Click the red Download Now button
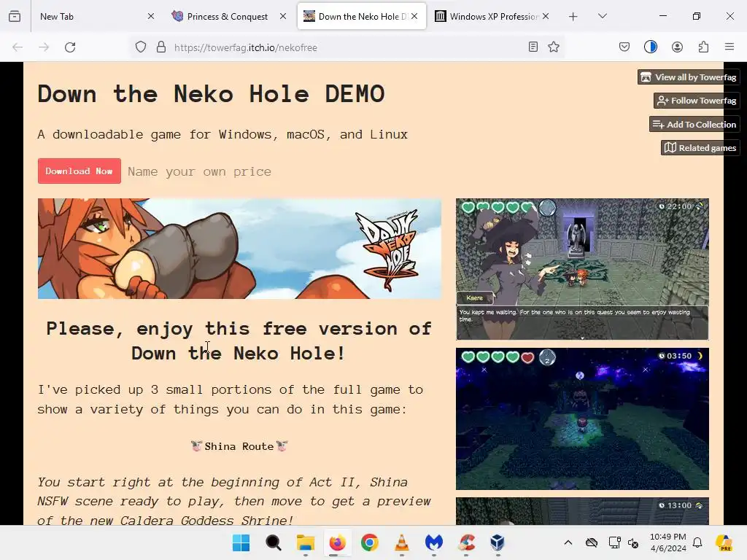Image resolution: width=747 pixels, height=560 pixels. (79, 171)
